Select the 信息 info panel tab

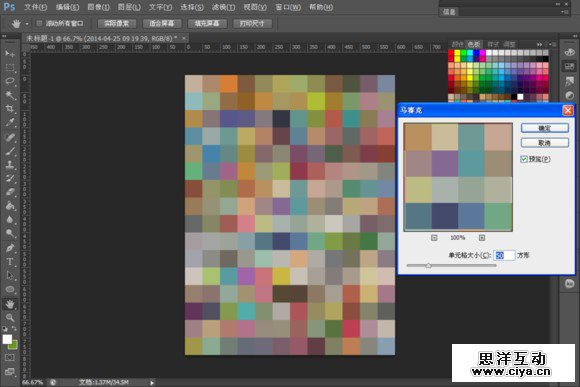coord(449,12)
